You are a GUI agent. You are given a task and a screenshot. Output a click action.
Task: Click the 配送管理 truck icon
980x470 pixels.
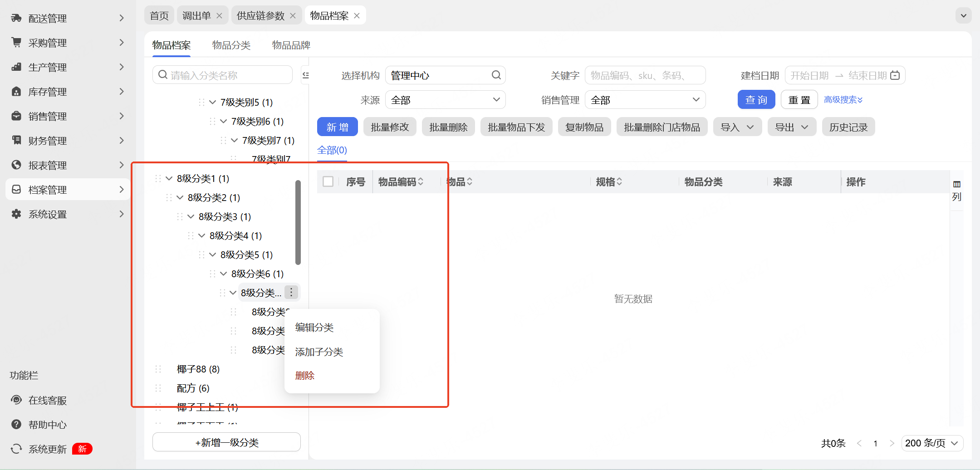pyautogui.click(x=16, y=18)
